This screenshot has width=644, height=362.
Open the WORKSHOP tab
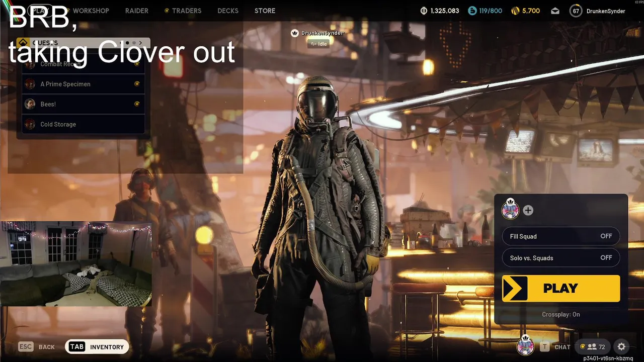pos(91,11)
